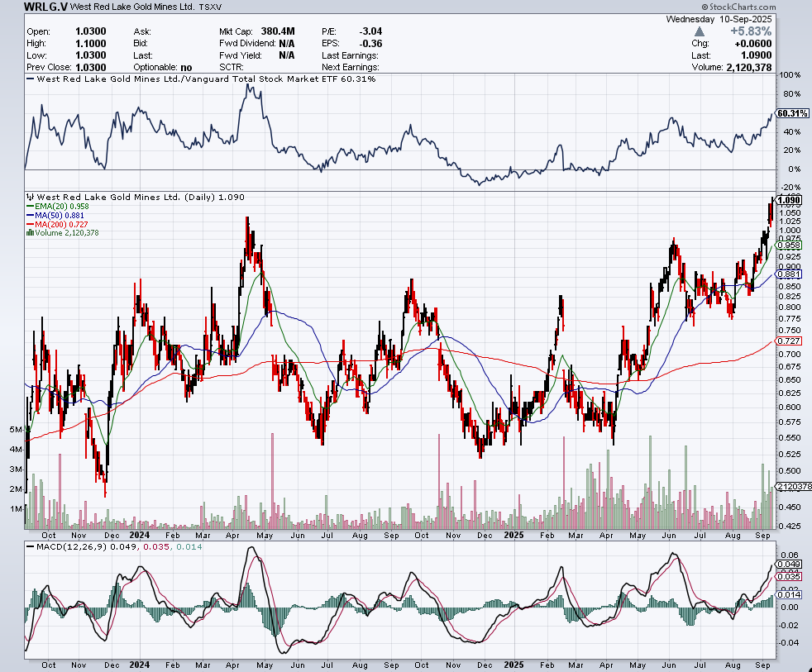Click the MA(200) 0.727 legend entry
The height and width of the screenshot is (672, 812).
pos(57,225)
